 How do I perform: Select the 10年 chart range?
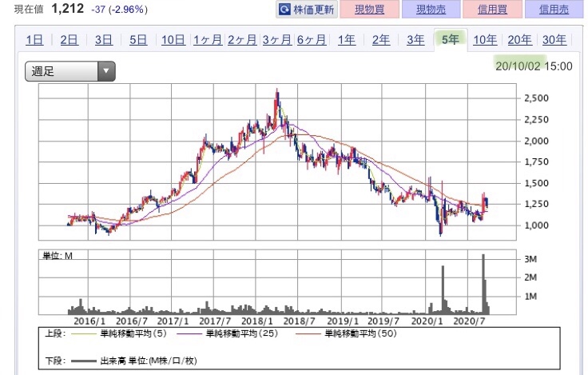coord(485,39)
